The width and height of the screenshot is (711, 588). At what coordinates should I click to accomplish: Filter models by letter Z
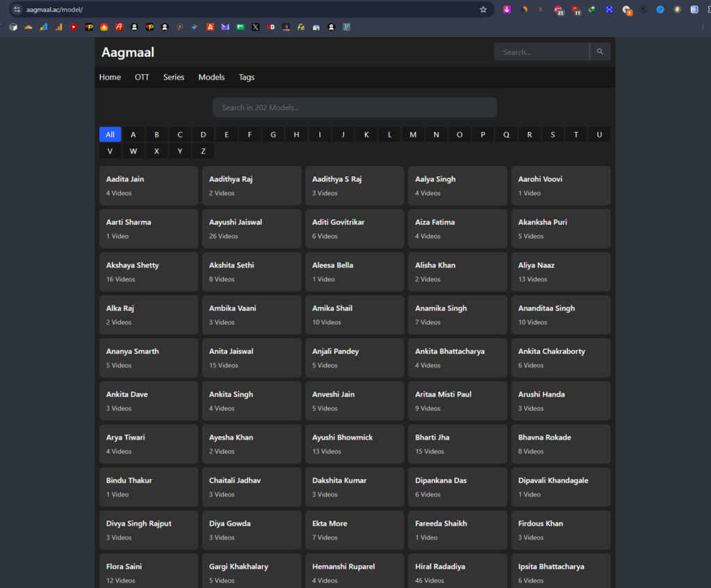point(203,151)
